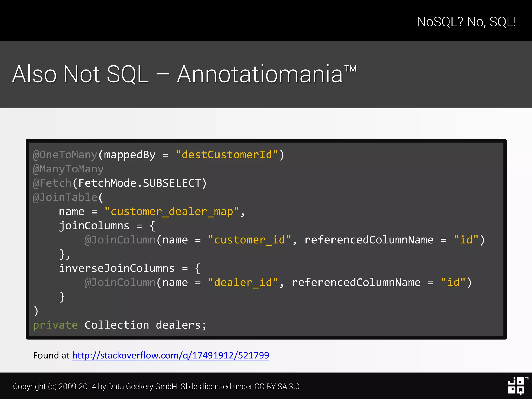Image resolution: width=532 pixels, height=399 pixels.
Task: Click the 'Found at' label
Action: coord(51,355)
